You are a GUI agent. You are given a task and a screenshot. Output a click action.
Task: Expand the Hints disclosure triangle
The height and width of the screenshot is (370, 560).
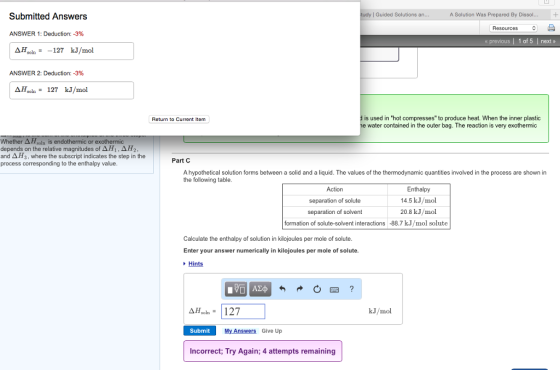point(185,264)
